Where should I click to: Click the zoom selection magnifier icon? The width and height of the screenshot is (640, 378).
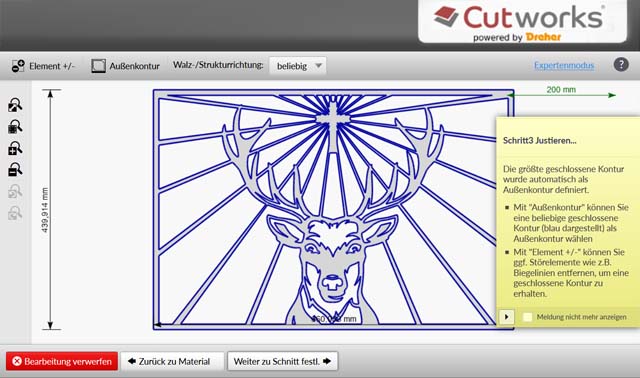(x=15, y=127)
